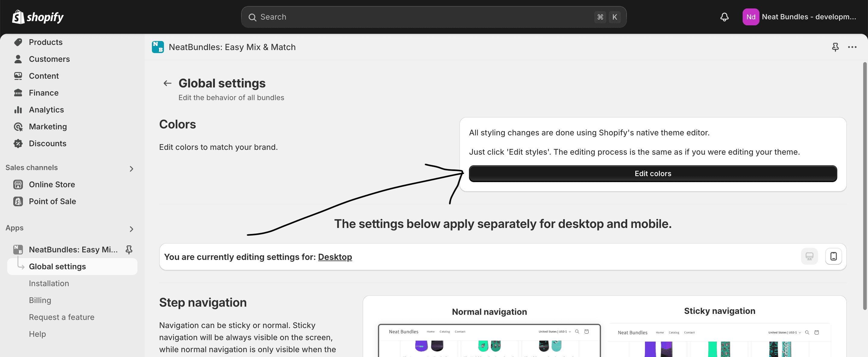Image resolution: width=868 pixels, height=357 pixels.
Task: Click the Content icon in sidebar
Action: [18, 76]
